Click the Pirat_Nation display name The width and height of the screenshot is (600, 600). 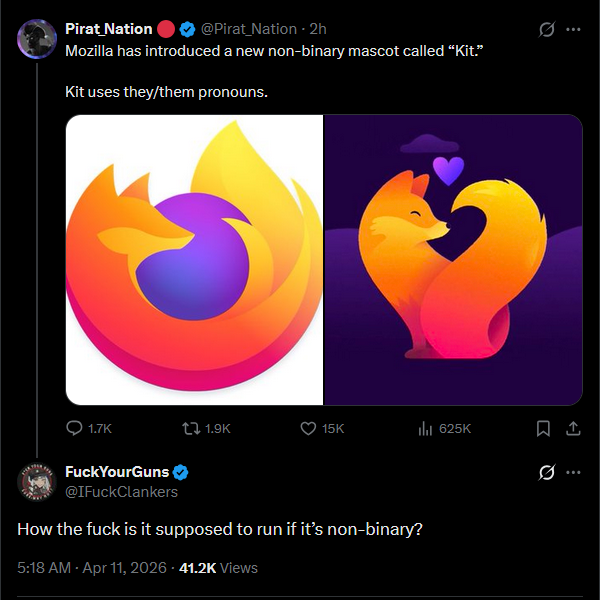point(108,29)
